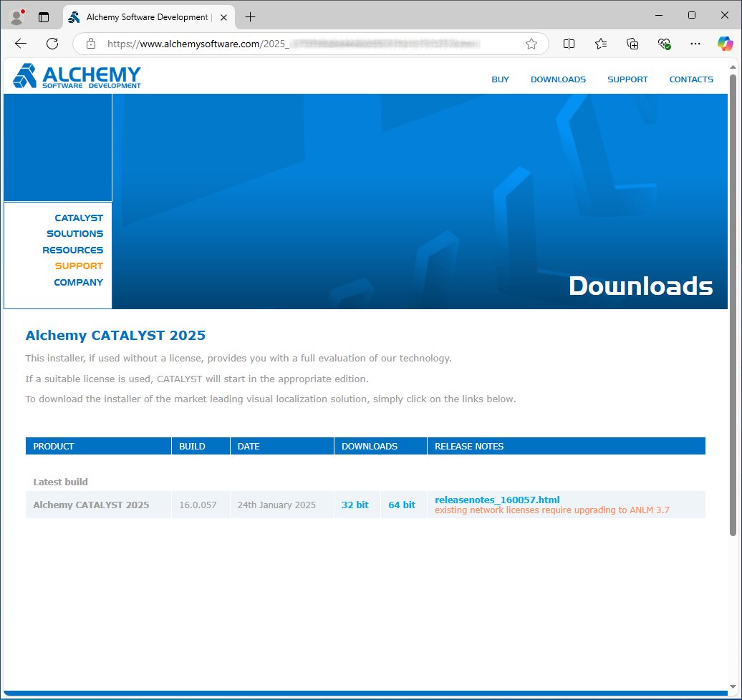Open split screen view icon
This screenshot has width=742, height=700.
[569, 44]
